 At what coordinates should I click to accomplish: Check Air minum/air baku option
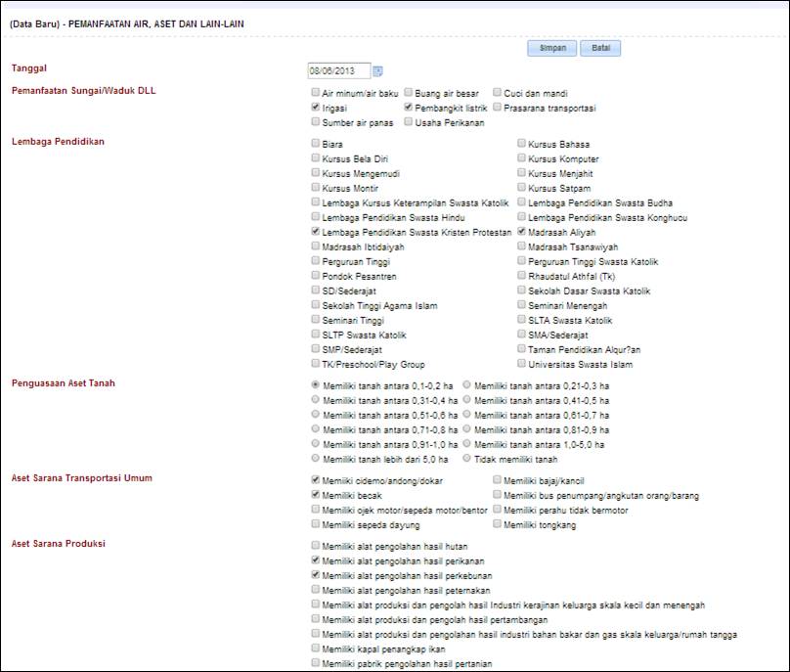coord(316,92)
